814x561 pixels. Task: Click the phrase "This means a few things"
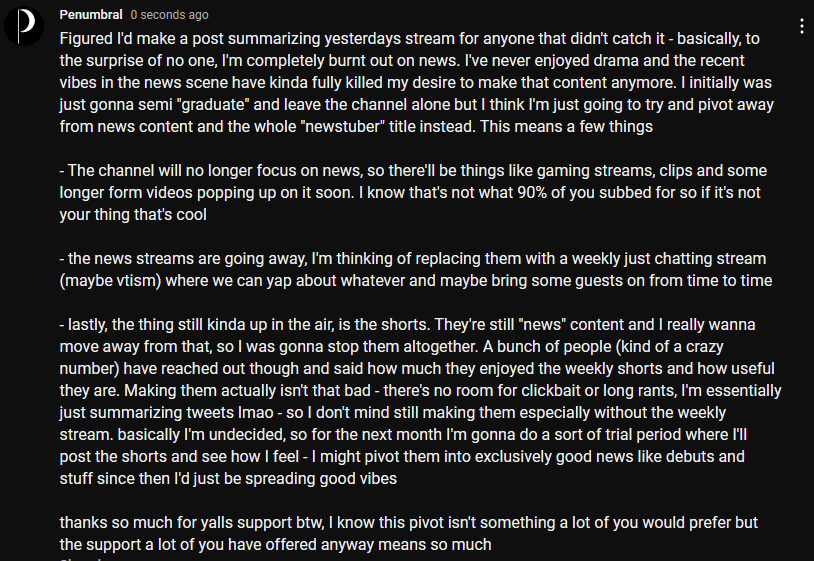pyautogui.click(x=566, y=127)
